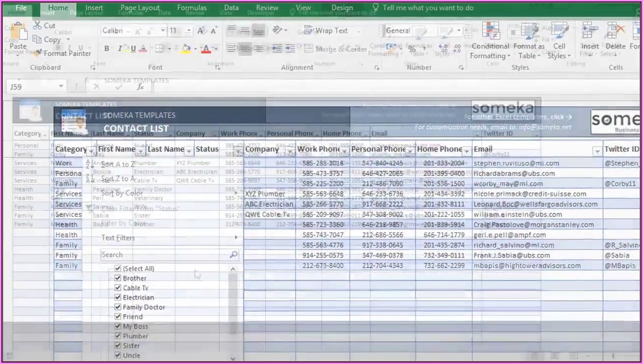Click the fx insert function icon

pyautogui.click(x=140, y=87)
